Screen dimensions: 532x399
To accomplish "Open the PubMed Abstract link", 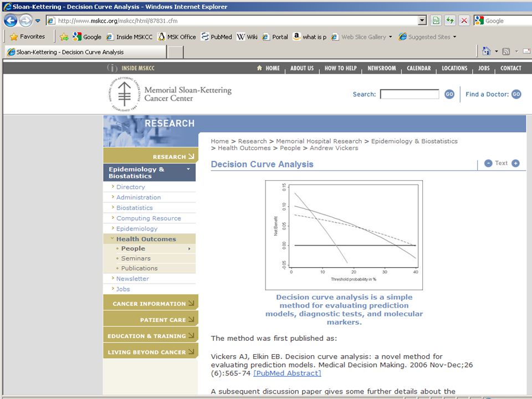I will [287, 373].
